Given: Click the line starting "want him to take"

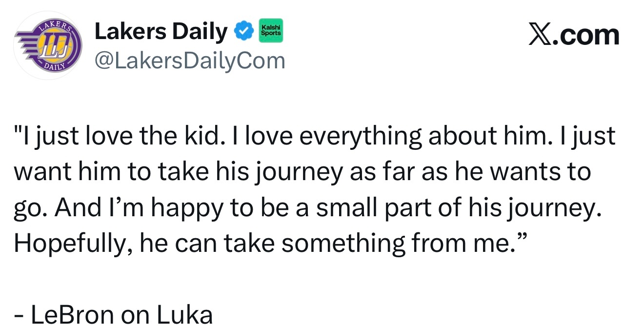Looking at the screenshot, I should point(302,172).
